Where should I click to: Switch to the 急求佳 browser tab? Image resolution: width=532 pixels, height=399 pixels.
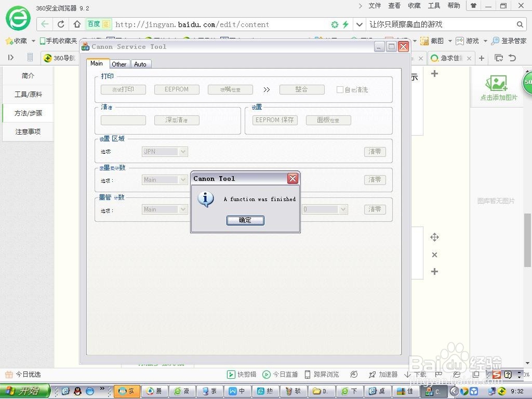[451, 59]
